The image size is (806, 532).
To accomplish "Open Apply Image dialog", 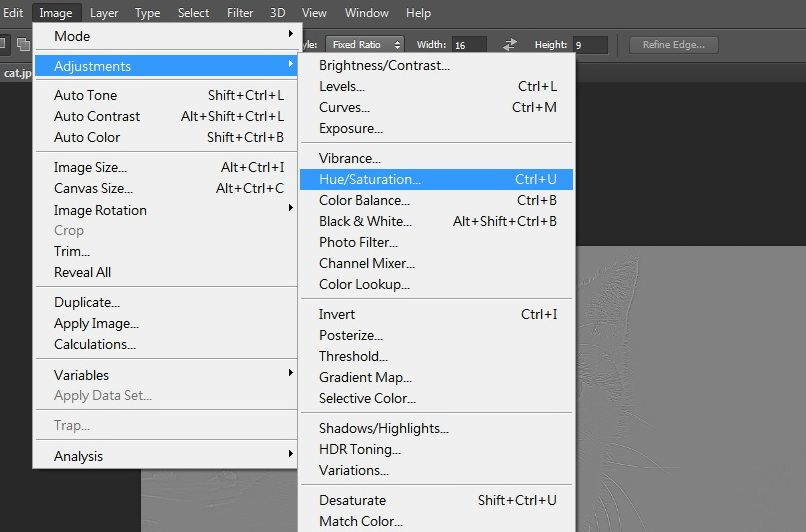I will [x=166, y=323].
